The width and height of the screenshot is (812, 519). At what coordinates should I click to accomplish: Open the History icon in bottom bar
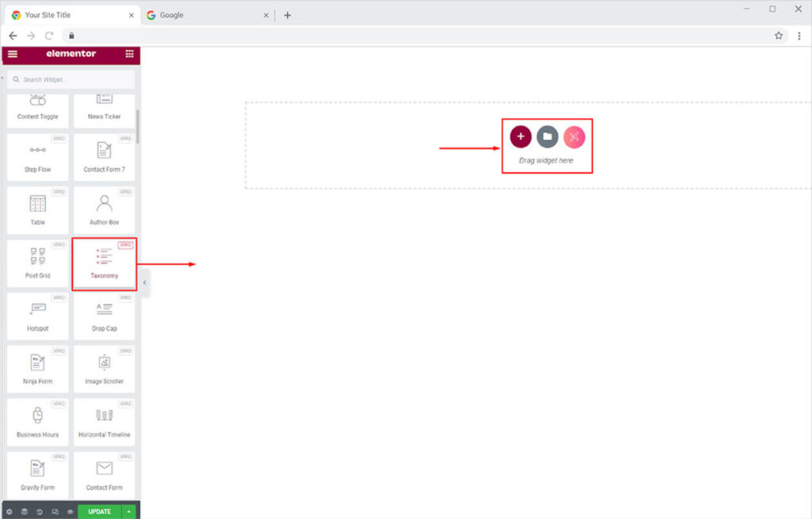tap(40, 512)
